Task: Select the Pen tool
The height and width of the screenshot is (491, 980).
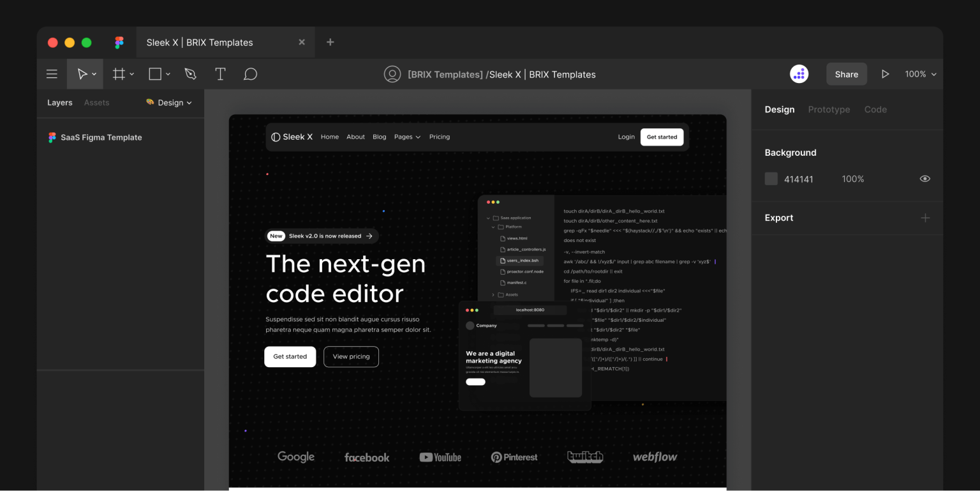Action: point(190,73)
